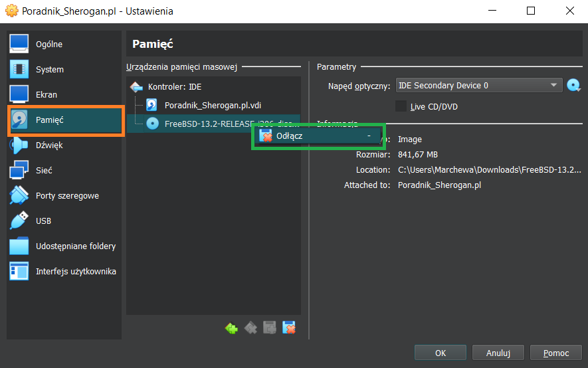Open the Napęd optyczny dropdown
Viewport: 588px width, 368px height.
tap(478, 86)
